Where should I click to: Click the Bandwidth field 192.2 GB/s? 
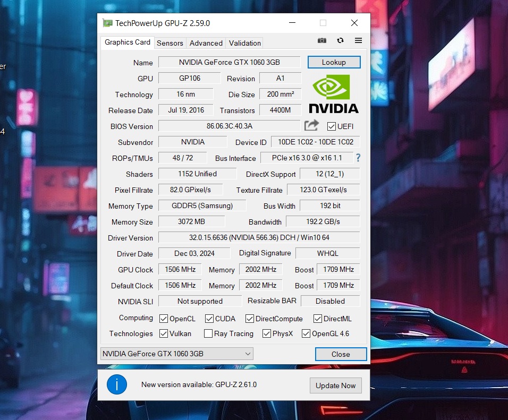[x=323, y=221]
